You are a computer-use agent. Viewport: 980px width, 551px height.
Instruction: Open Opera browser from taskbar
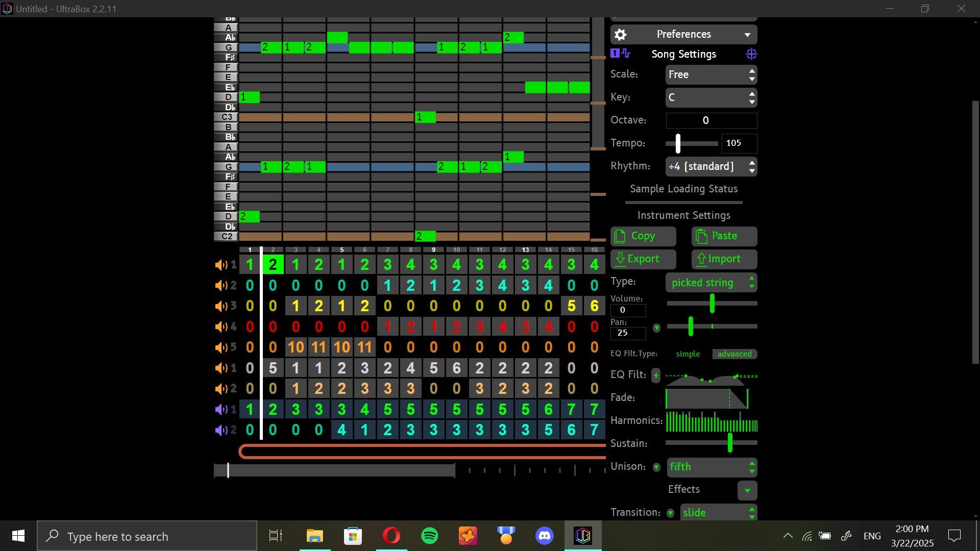point(391,536)
